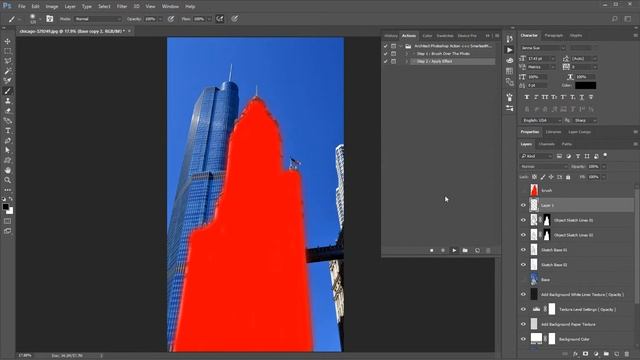Select the Zoom tool
This screenshot has height=360, width=640.
(x=8, y=180)
